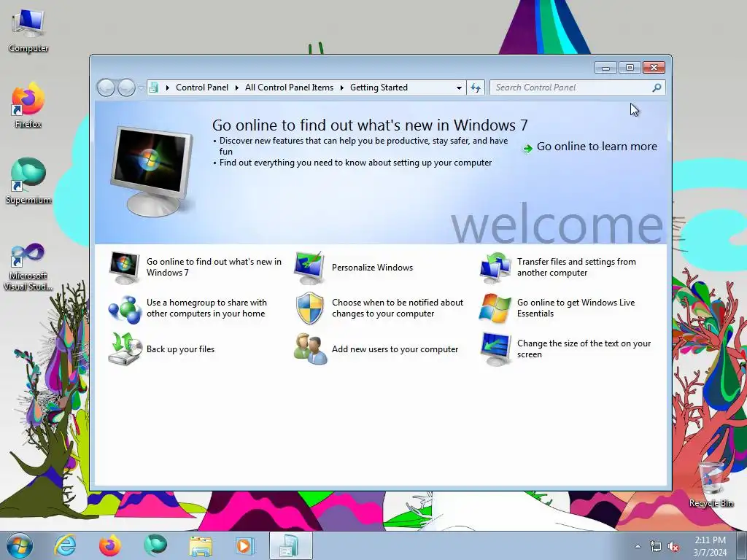Select the Microsoft Visual Studio desktop shortcut
Screen dimensions: 747x560
28,267
